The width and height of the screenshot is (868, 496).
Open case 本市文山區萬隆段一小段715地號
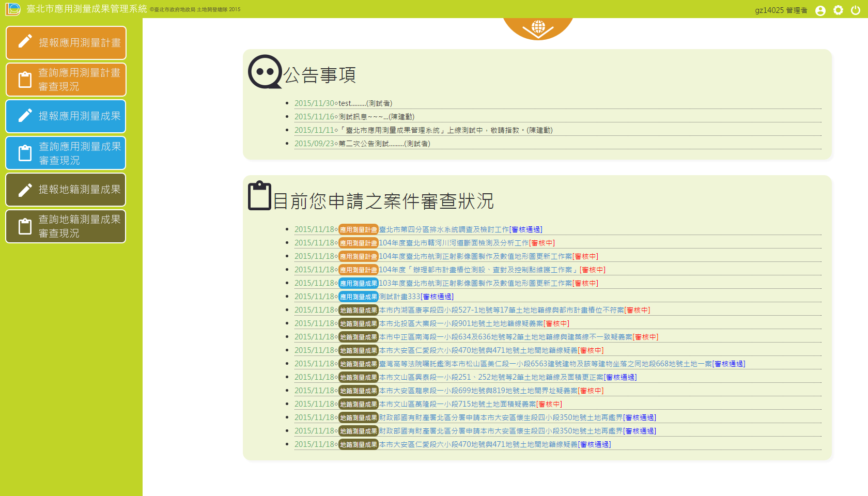point(457,404)
